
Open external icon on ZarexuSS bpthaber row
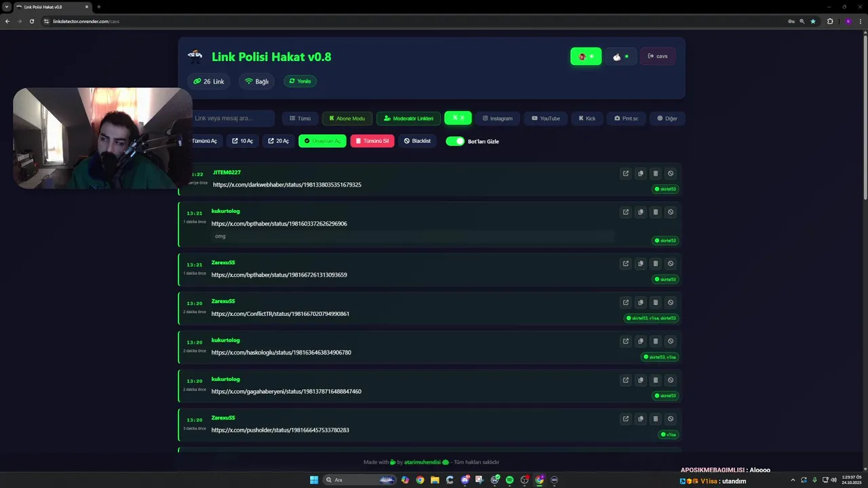click(625, 264)
